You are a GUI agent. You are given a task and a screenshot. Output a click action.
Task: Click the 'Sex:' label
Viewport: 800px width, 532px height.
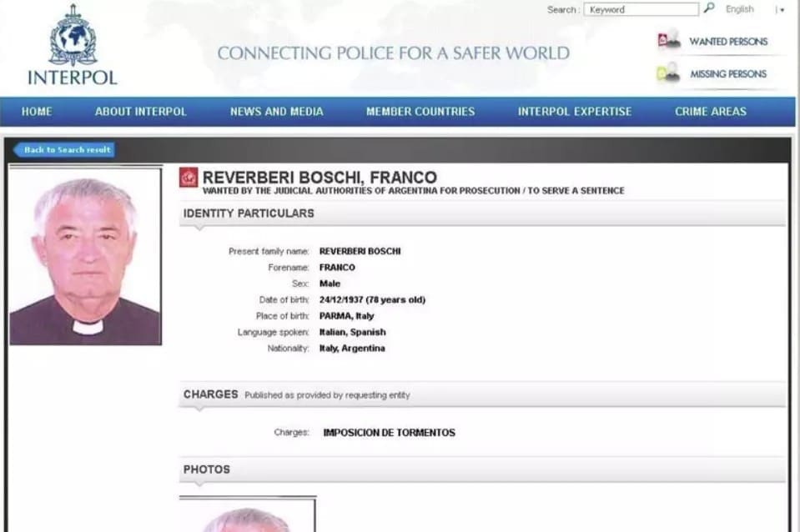point(300,284)
